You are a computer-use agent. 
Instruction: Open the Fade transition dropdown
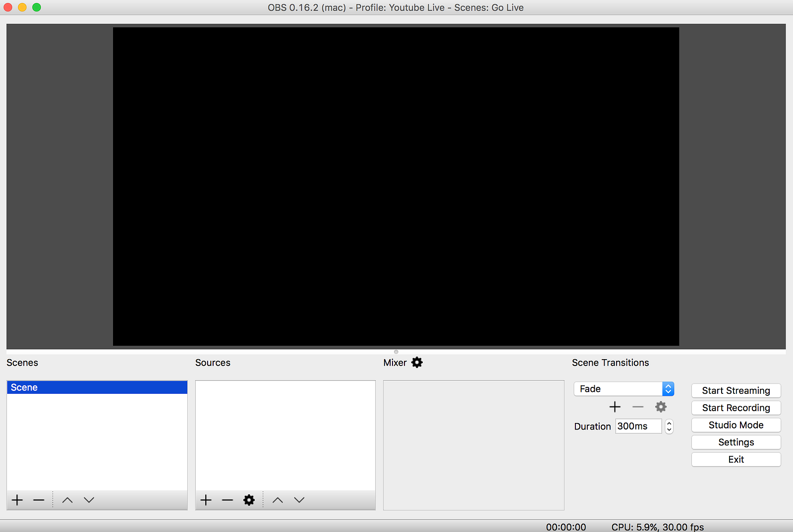pyautogui.click(x=624, y=389)
